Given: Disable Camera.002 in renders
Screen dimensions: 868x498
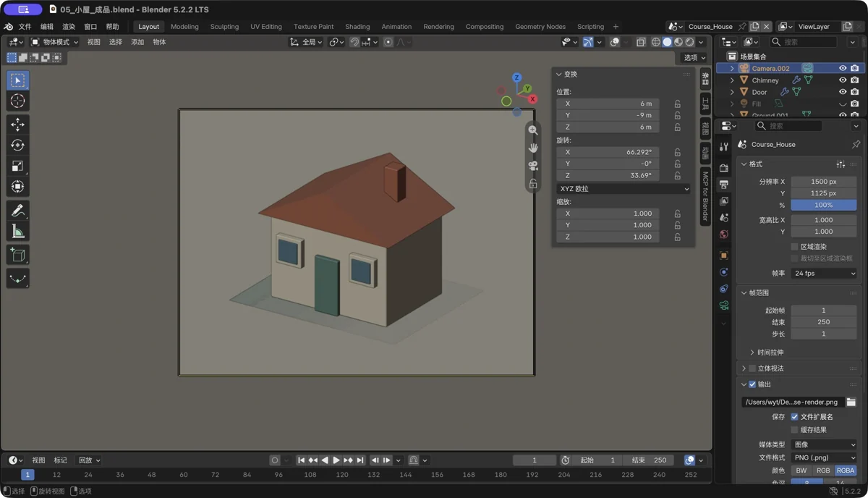Looking at the screenshot, I should (855, 69).
